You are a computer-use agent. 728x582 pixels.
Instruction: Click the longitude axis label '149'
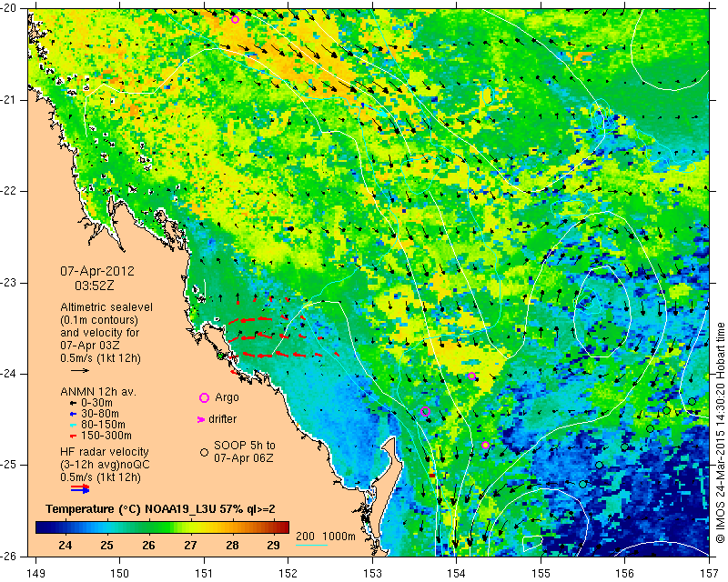(x=36, y=574)
